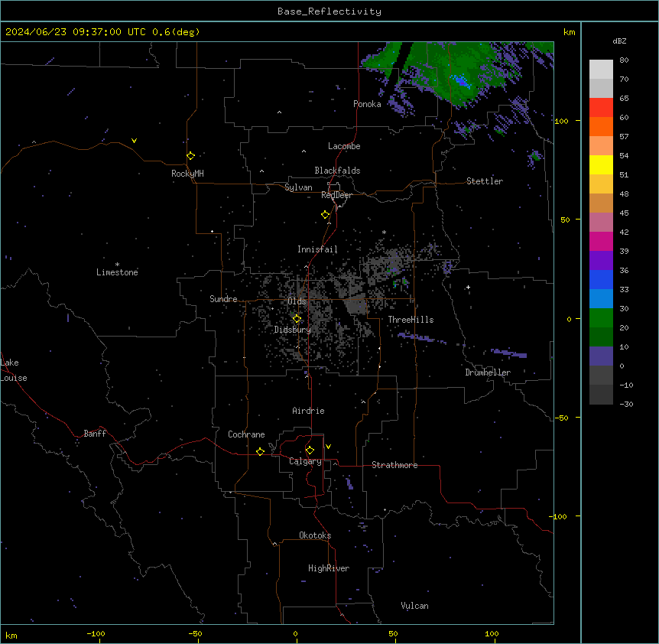Click the Banff label
659x644 pixels.
[x=95, y=434]
